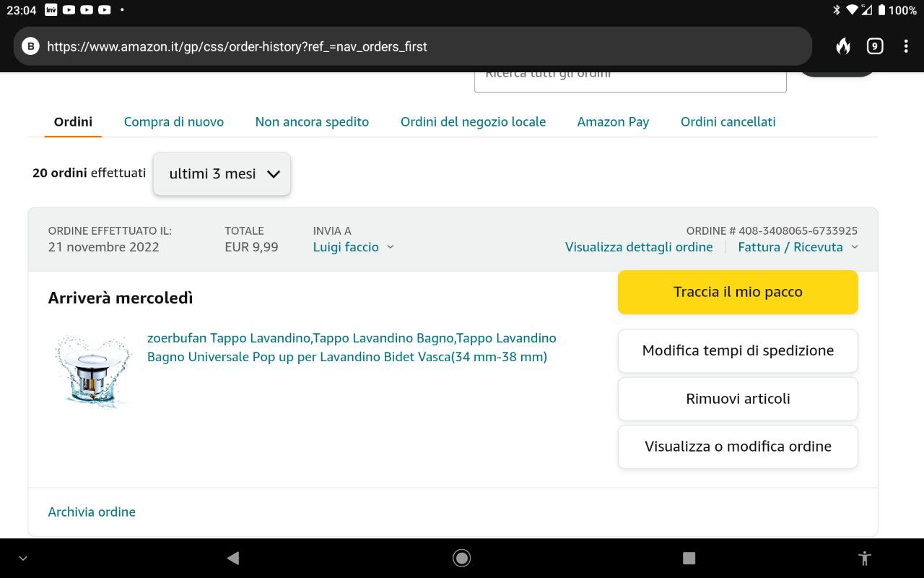Click the 'Rimuovi articoli' button

point(738,399)
